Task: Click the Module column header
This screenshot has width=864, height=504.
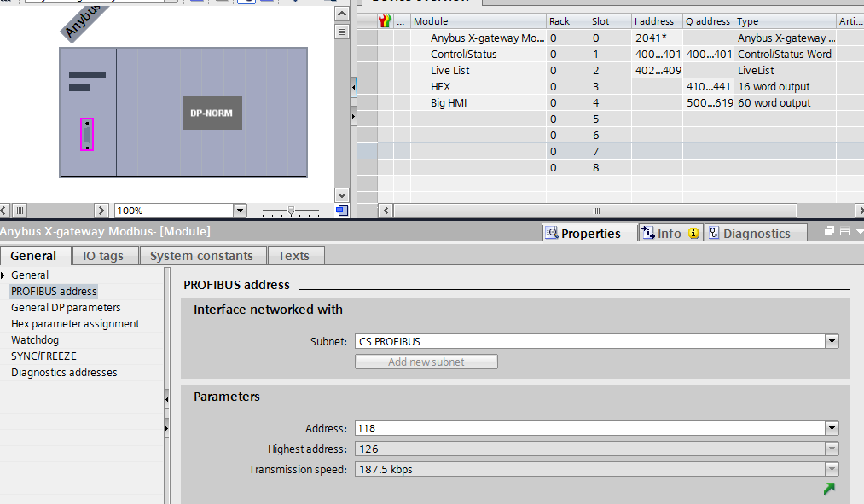Action: pos(478,21)
